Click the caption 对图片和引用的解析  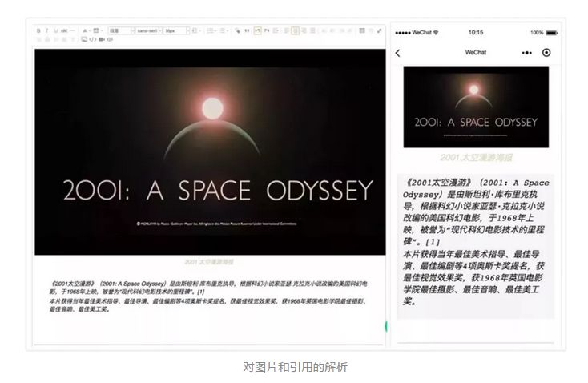tap(295, 366)
